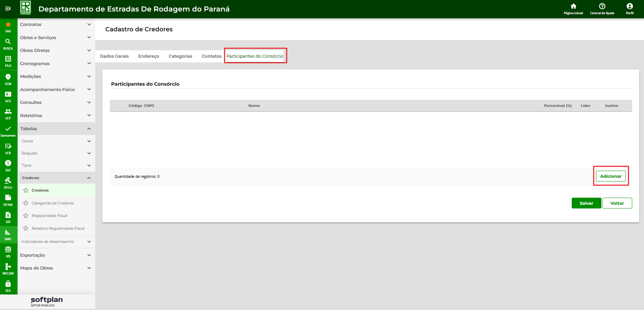Screen dimensions: 644x310
Task: Open Central de Ajuda help icon
Action: click(602, 6)
